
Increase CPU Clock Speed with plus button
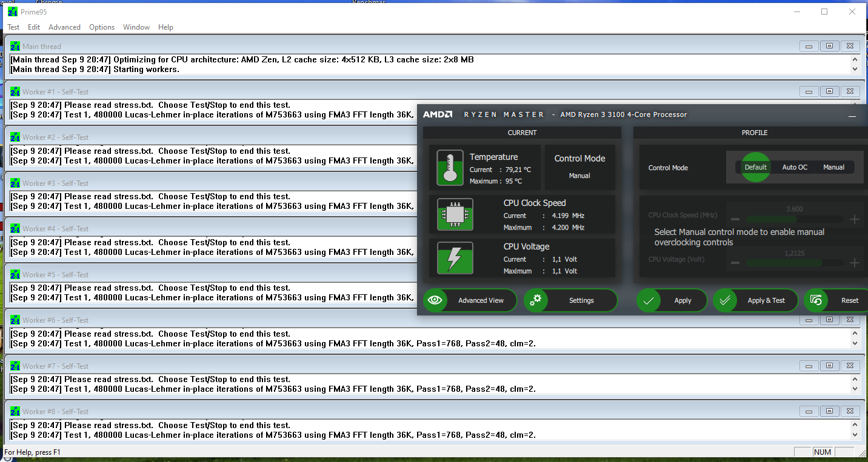[x=855, y=219]
